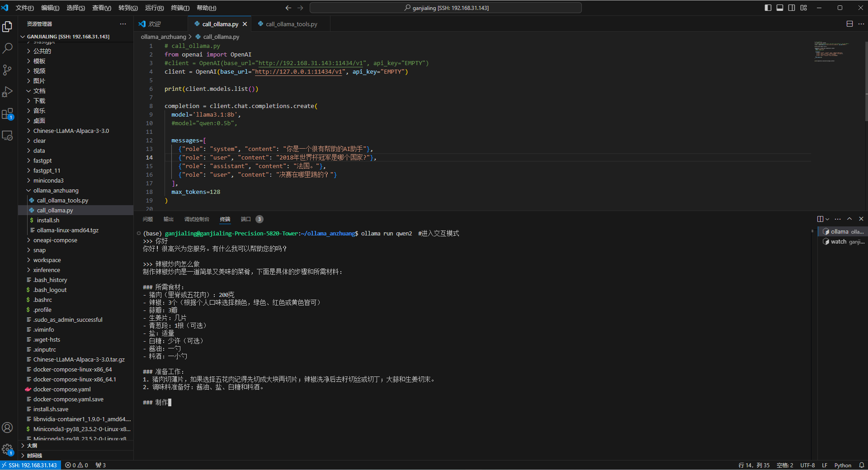This screenshot has width=868, height=470.
Task: Change language mode from Python
Action: [x=843, y=465]
